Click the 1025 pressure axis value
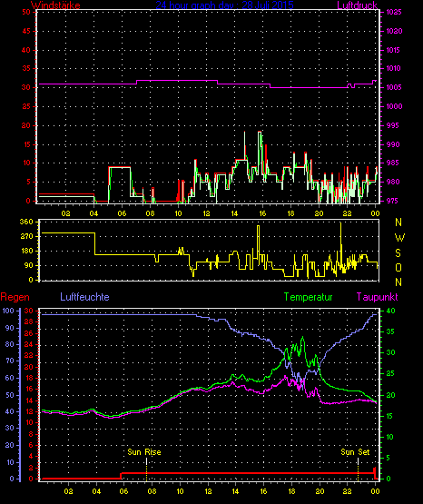The width and height of the screenshot is (423, 504). [394, 12]
